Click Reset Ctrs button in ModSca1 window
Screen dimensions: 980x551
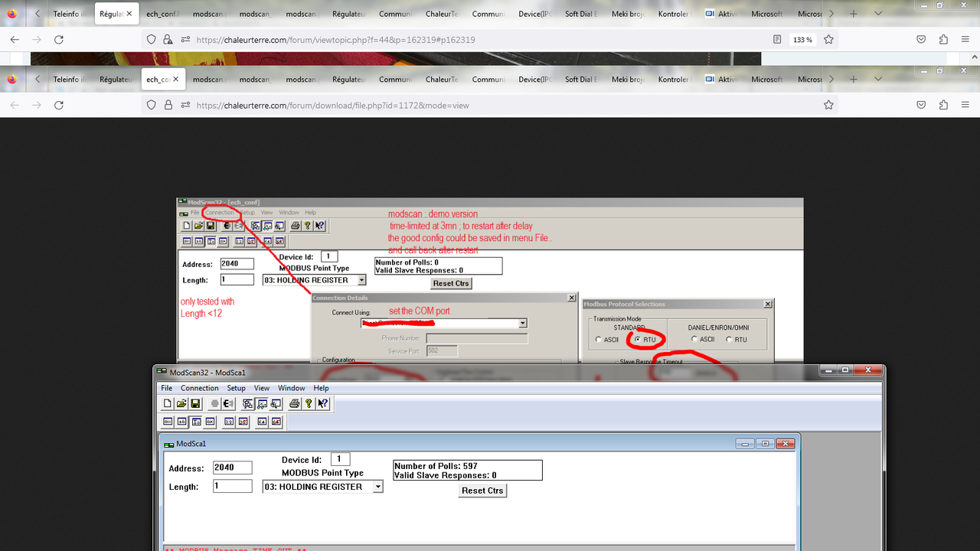(482, 491)
